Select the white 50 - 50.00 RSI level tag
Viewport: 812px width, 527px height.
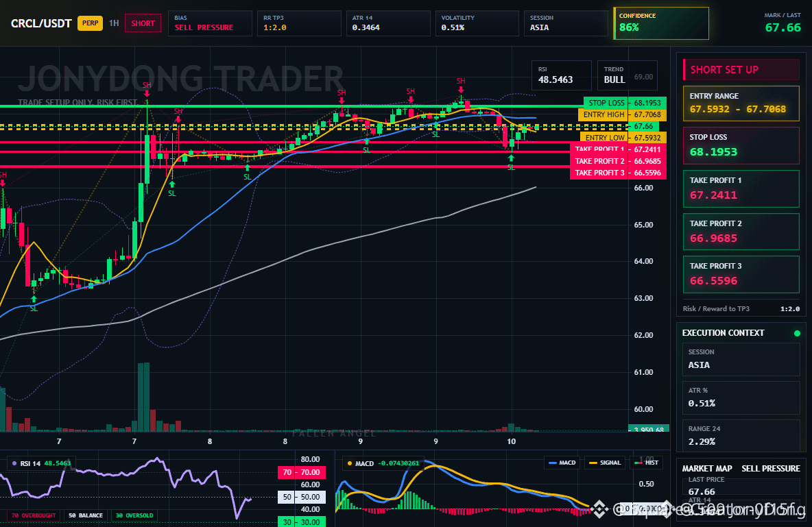click(302, 497)
